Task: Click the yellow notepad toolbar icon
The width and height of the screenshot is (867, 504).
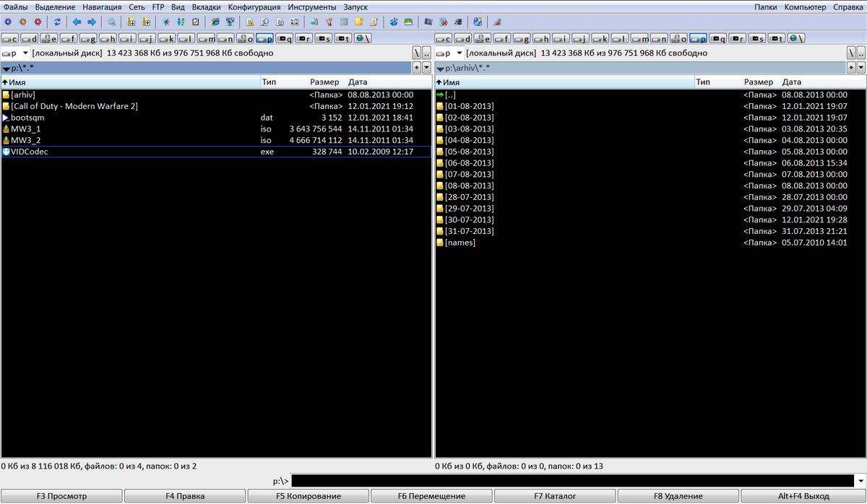Action: 358,21
